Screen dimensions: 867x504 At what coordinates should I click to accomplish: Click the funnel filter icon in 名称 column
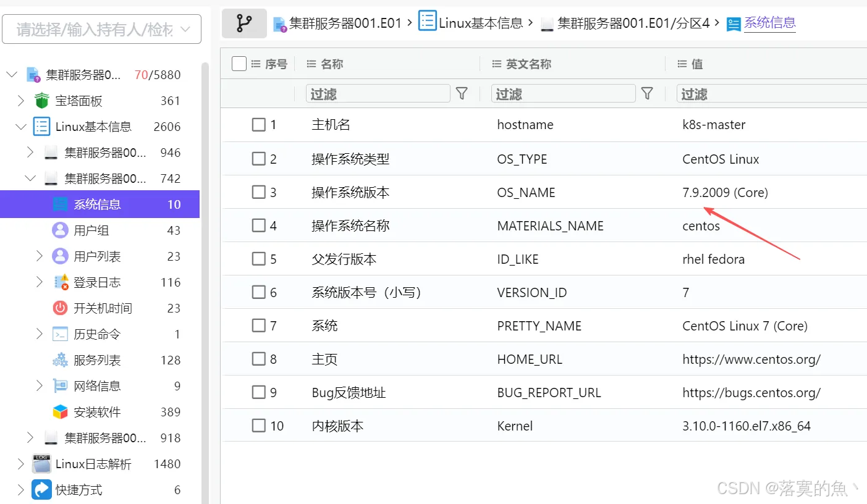(x=462, y=94)
